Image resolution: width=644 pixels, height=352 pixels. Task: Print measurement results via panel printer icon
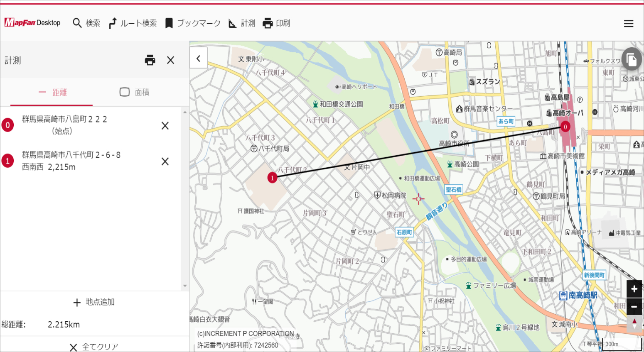click(x=150, y=60)
